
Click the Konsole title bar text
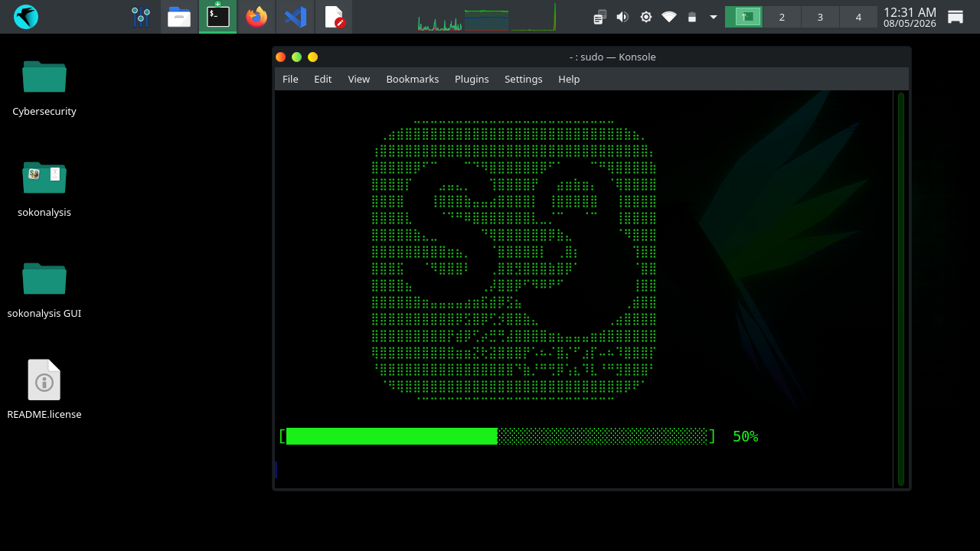click(612, 57)
